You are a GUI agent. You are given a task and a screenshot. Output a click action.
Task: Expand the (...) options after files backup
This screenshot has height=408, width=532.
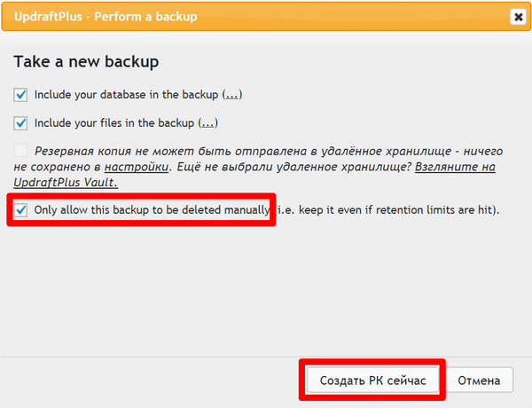tap(208, 123)
